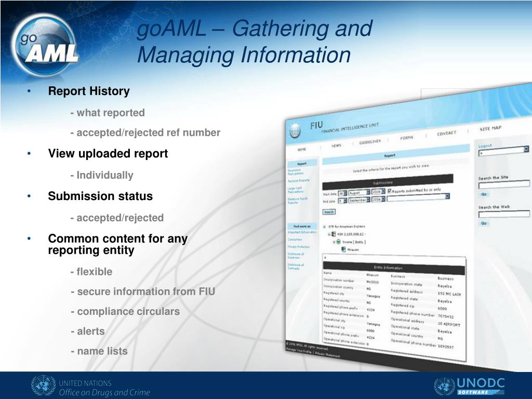Click the 'View uploaded report' bullet text

click(x=108, y=153)
